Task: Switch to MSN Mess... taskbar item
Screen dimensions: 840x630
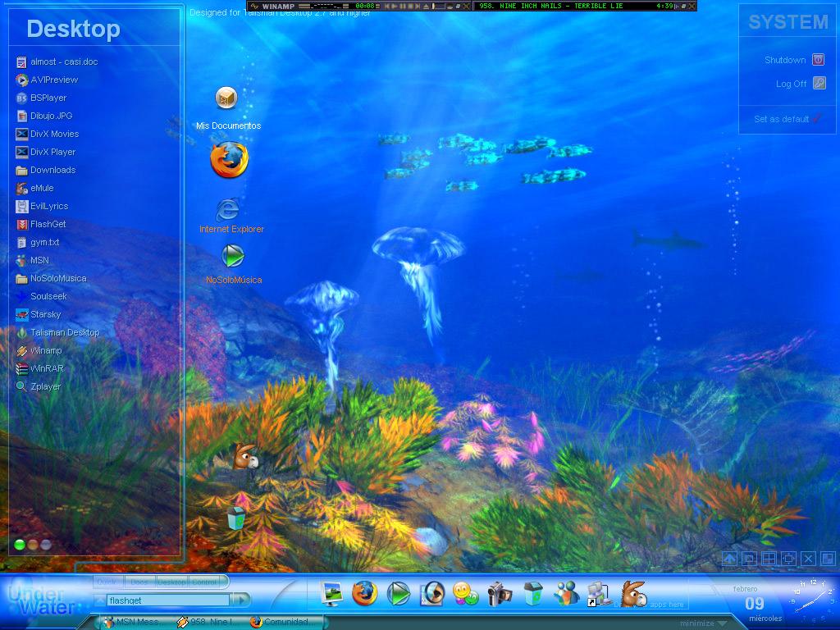Action: point(134,622)
